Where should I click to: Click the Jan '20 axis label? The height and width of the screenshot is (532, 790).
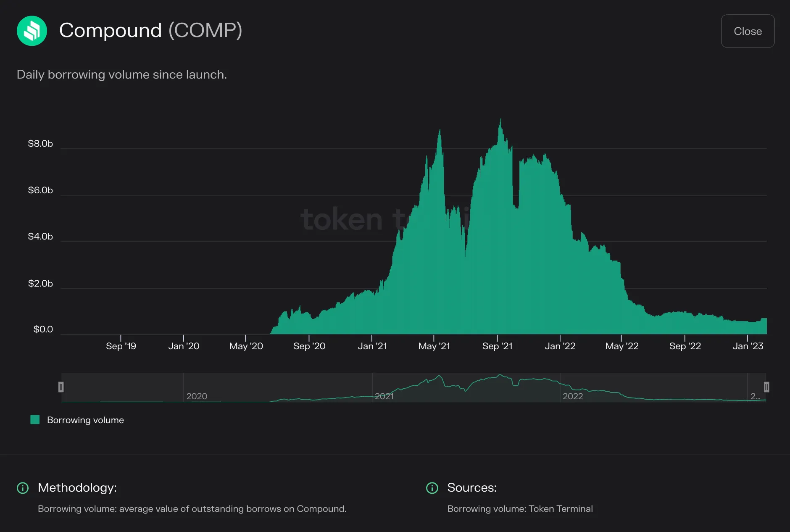(x=184, y=346)
